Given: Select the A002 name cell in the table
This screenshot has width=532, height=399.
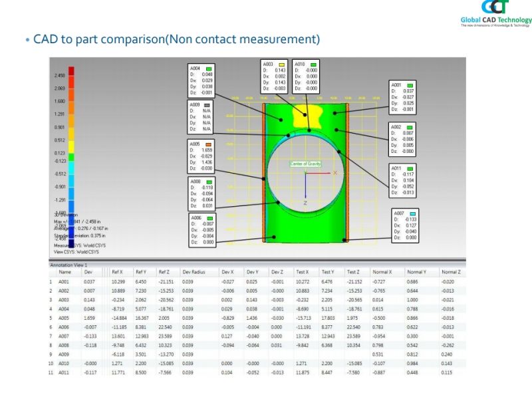Looking at the screenshot, I should 63,291.
